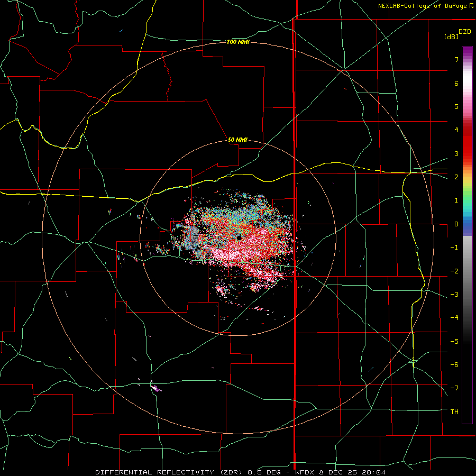Click the TH threshold label

pyautogui.click(x=454, y=411)
